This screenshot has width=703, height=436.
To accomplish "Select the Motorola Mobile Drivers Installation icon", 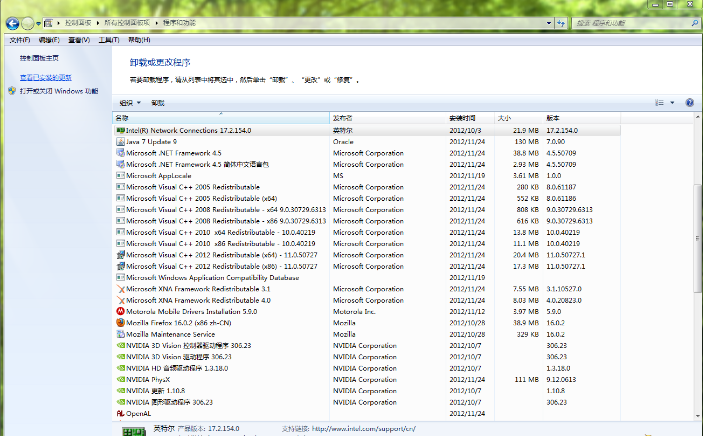I will coord(120,311).
